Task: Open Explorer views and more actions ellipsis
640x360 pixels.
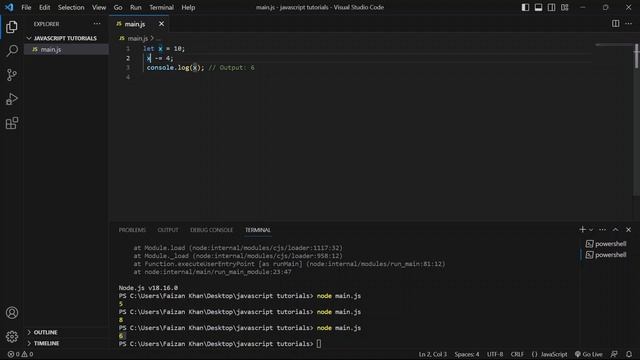Action: pyautogui.click(x=97, y=24)
